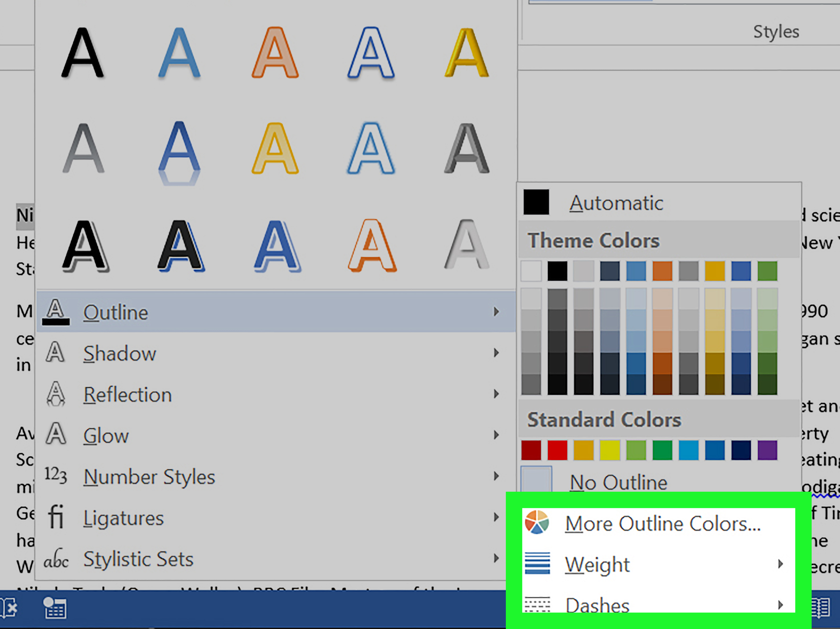Select the No Outline option
This screenshot has width=840, height=629.
pyautogui.click(x=619, y=482)
